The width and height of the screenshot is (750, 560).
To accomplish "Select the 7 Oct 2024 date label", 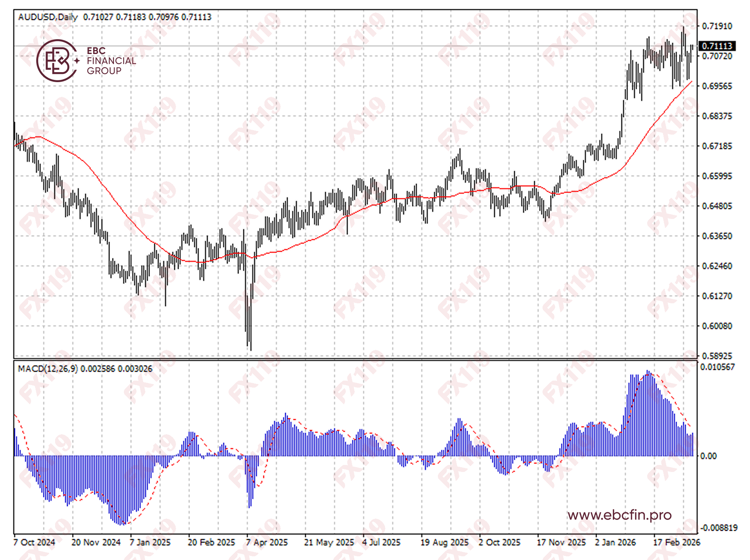I will pyautogui.click(x=34, y=542).
